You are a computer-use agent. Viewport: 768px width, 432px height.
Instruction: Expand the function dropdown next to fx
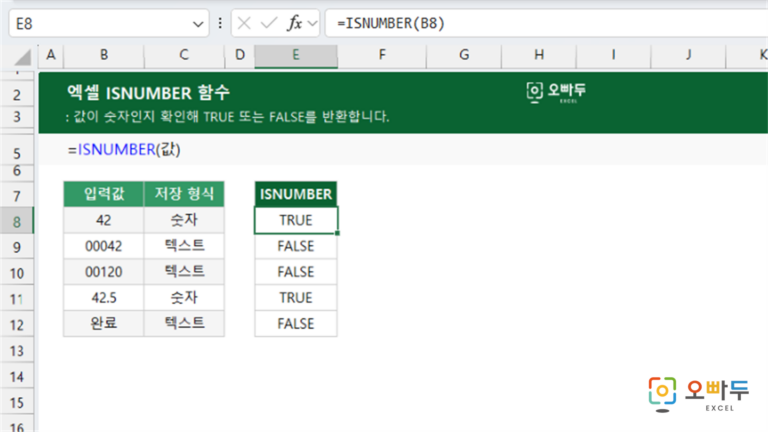[312, 23]
